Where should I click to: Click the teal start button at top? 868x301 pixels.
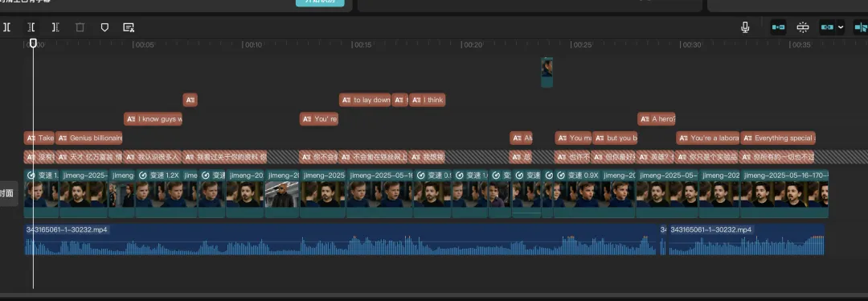tap(320, 2)
